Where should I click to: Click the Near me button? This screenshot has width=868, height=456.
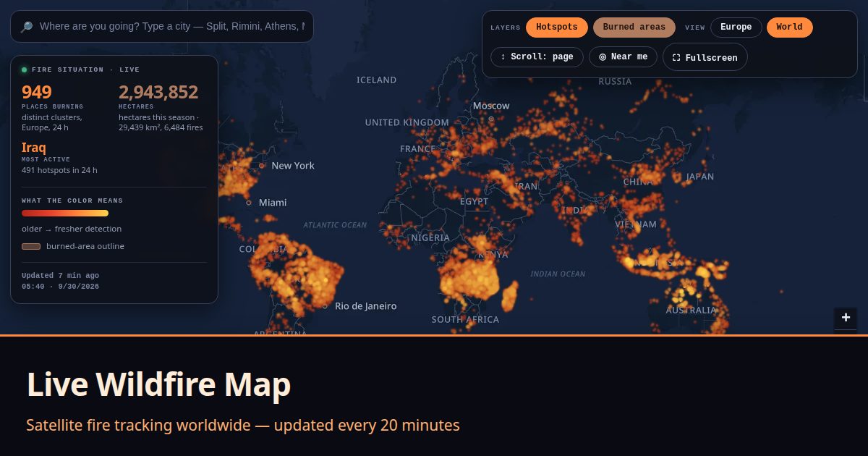pos(623,57)
